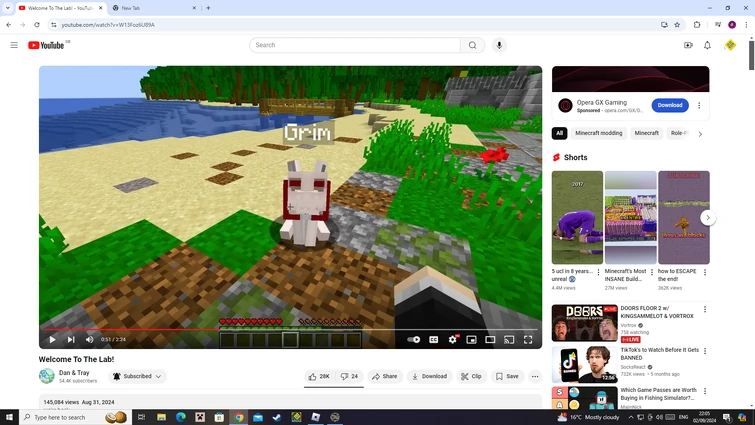Select the Minecraft filter chip
The height and width of the screenshot is (425, 755).
click(646, 133)
